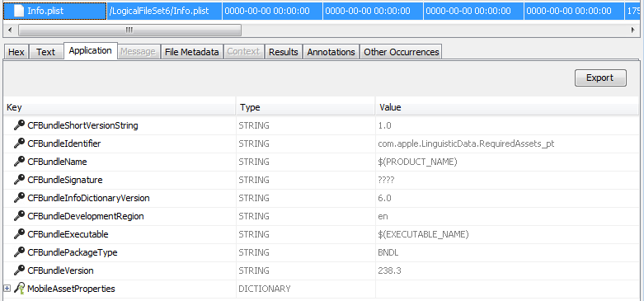This screenshot has height=301, width=644.
Task: Click key icon beside CFBundleExecutable
Action: (x=19, y=234)
